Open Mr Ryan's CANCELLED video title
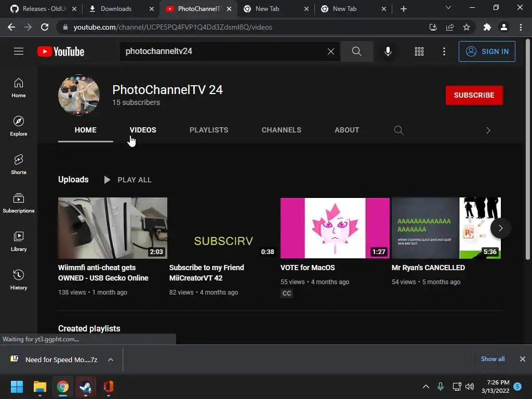 428,268
